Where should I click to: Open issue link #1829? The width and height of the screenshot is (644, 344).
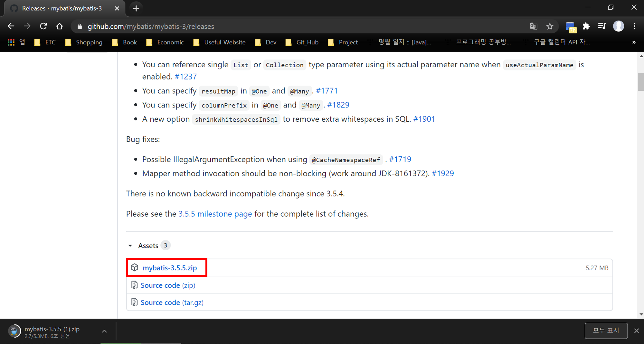(x=338, y=105)
